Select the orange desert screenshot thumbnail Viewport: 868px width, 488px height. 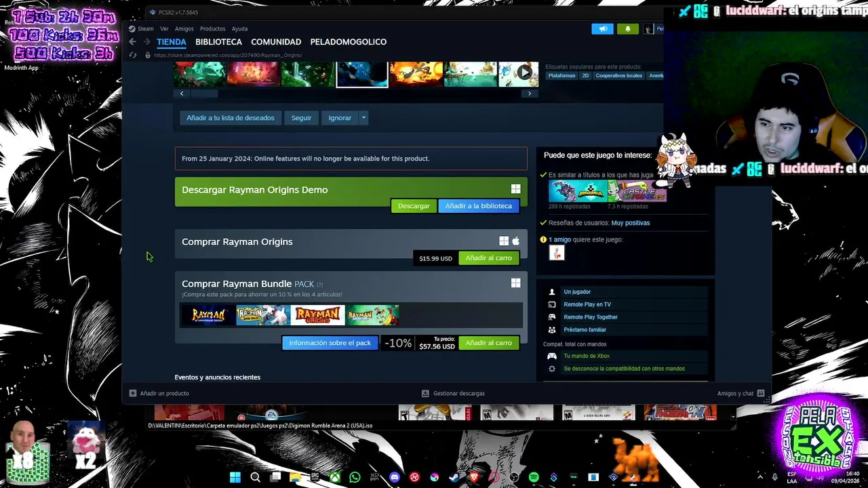tap(416, 74)
